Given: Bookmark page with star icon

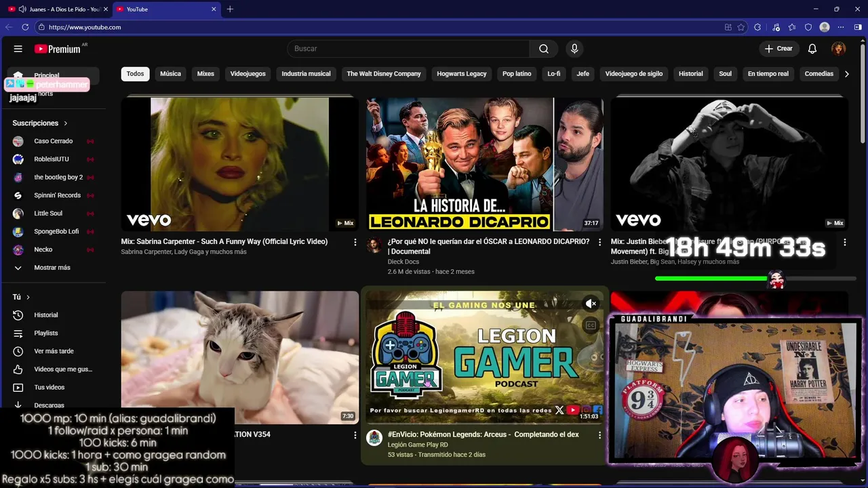Looking at the screenshot, I should pyautogui.click(x=741, y=27).
